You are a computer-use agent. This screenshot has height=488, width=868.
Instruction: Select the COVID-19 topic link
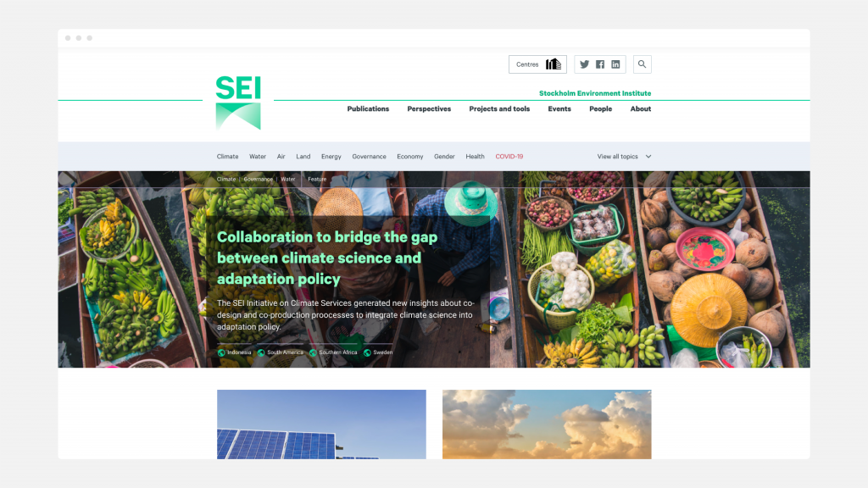[509, 157]
